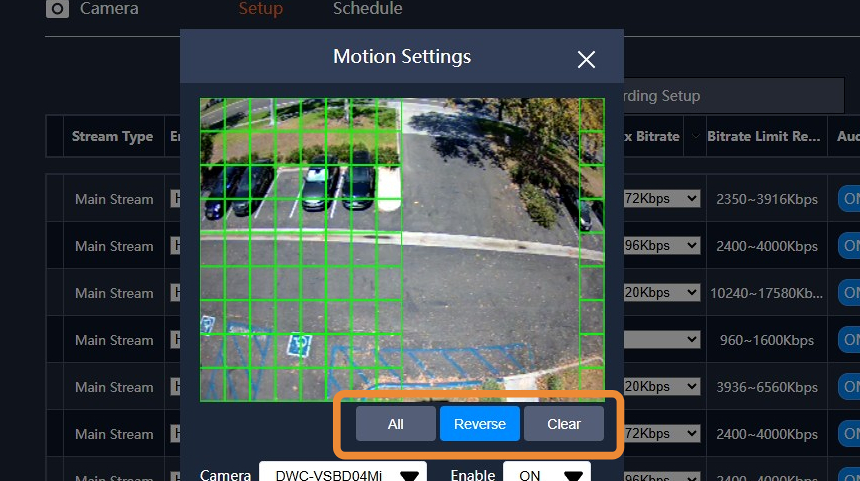Select All motion grid cells

pyautogui.click(x=395, y=423)
